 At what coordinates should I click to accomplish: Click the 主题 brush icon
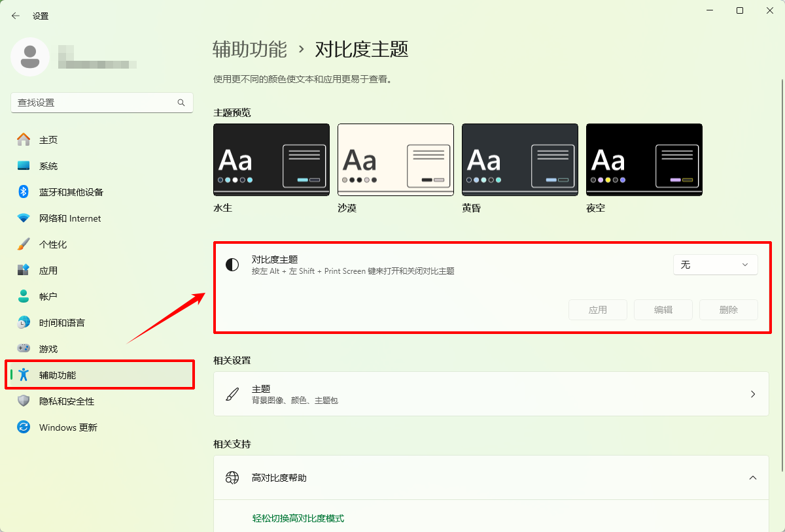(x=232, y=394)
